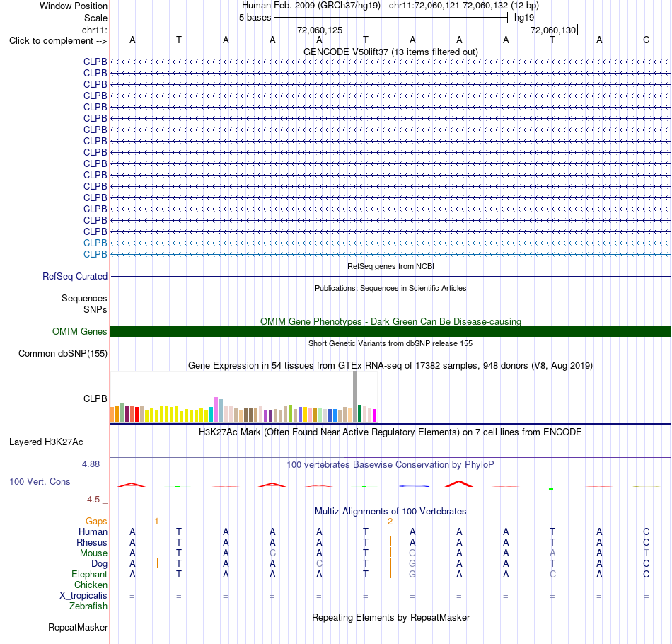The image size is (672, 644).
Task: Click the Mouse species row label
Action: coord(93,553)
